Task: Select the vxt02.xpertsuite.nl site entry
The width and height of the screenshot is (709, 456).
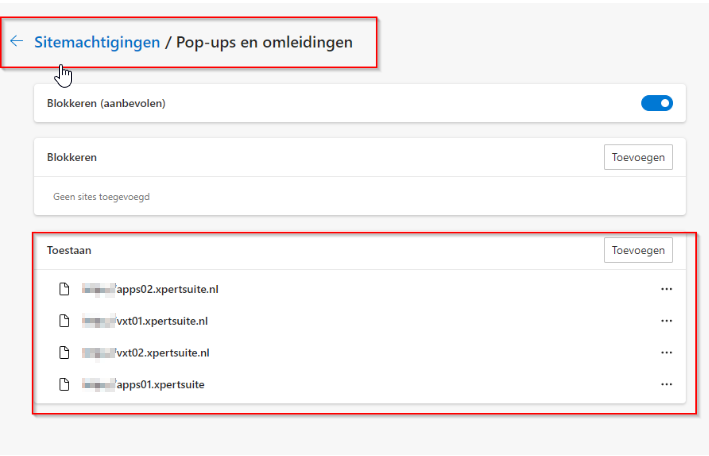Action: [162, 353]
